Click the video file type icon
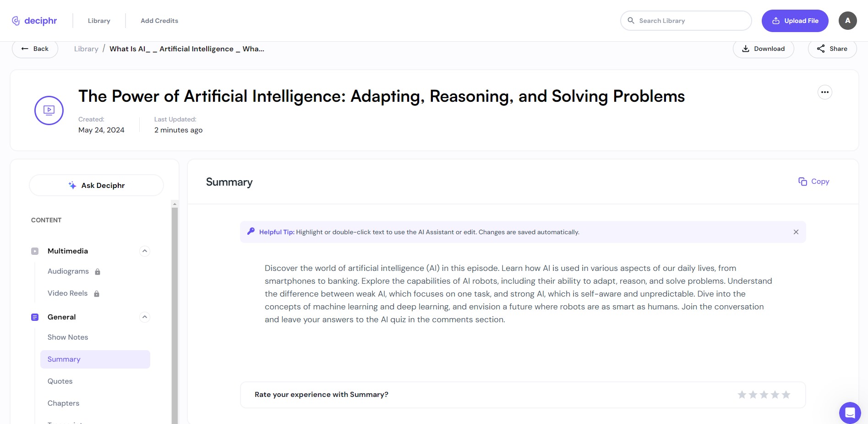The image size is (868, 424). coord(49,110)
